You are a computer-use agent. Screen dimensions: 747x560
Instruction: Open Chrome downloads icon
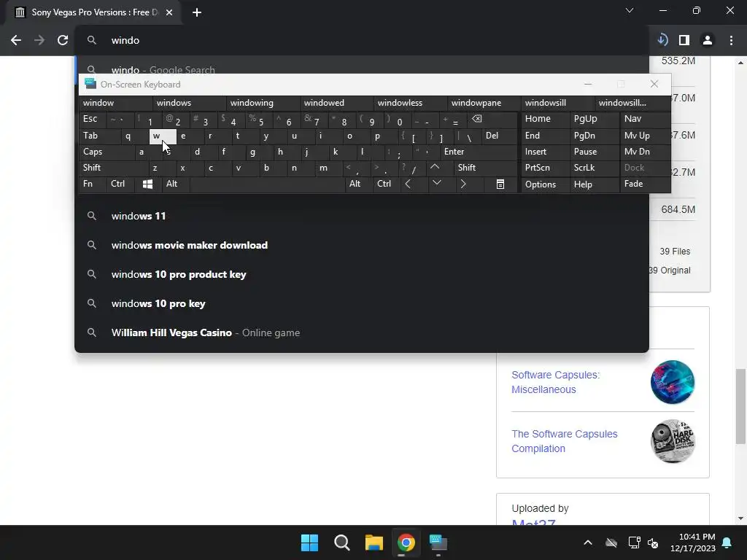tap(662, 40)
